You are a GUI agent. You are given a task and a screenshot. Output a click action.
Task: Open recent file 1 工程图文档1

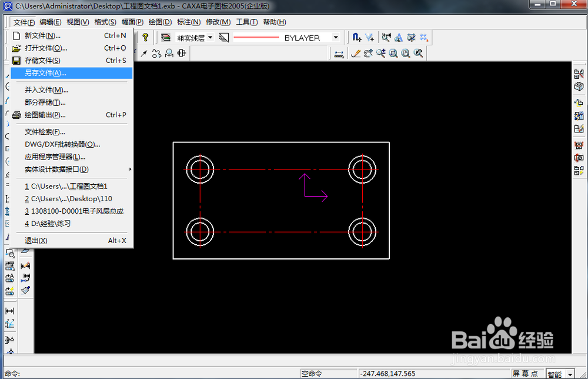(x=72, y=187)
